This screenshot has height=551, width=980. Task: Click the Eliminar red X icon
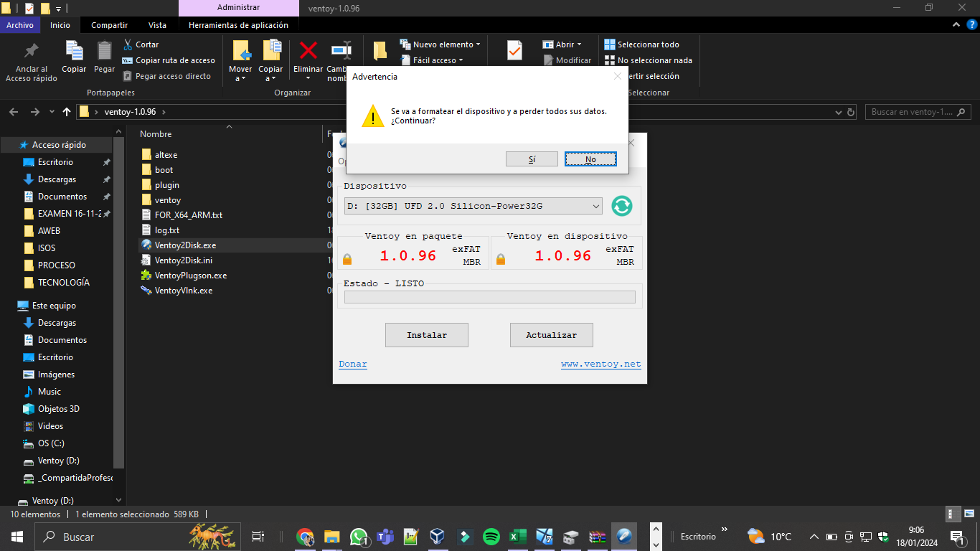[x=308, y=51]
